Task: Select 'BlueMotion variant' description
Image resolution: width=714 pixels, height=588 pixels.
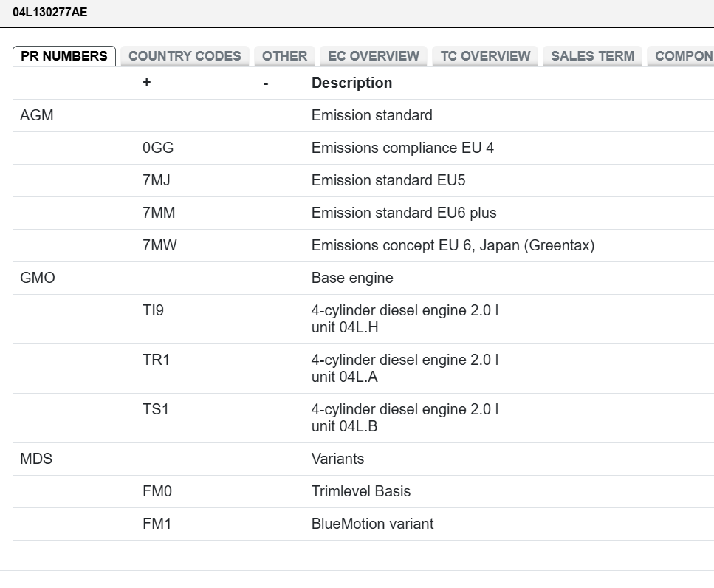Action: click(372, 524)
